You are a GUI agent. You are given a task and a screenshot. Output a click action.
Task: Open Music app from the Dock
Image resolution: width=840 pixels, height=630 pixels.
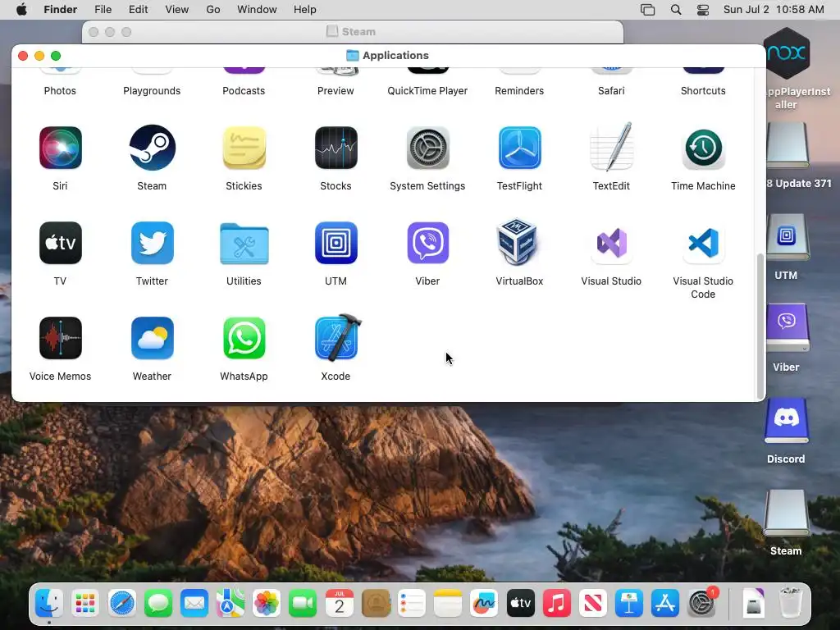click(x=557, y=603)
